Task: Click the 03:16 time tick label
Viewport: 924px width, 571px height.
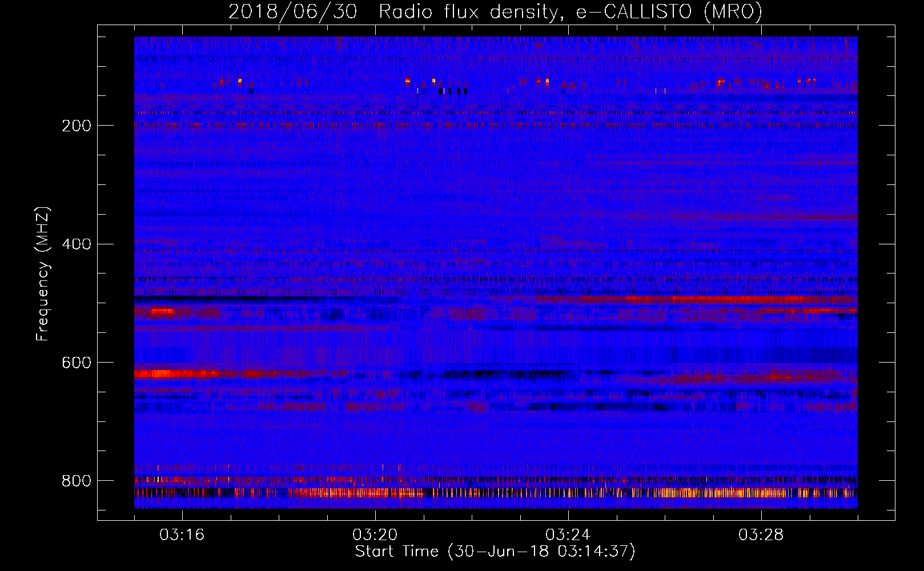Action: [x=182, y=535]
